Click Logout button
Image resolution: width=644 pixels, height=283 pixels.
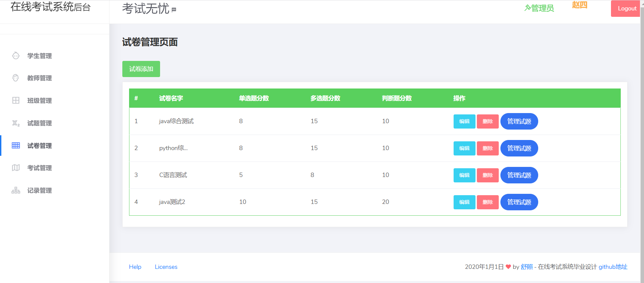click(x=626, y=9)
